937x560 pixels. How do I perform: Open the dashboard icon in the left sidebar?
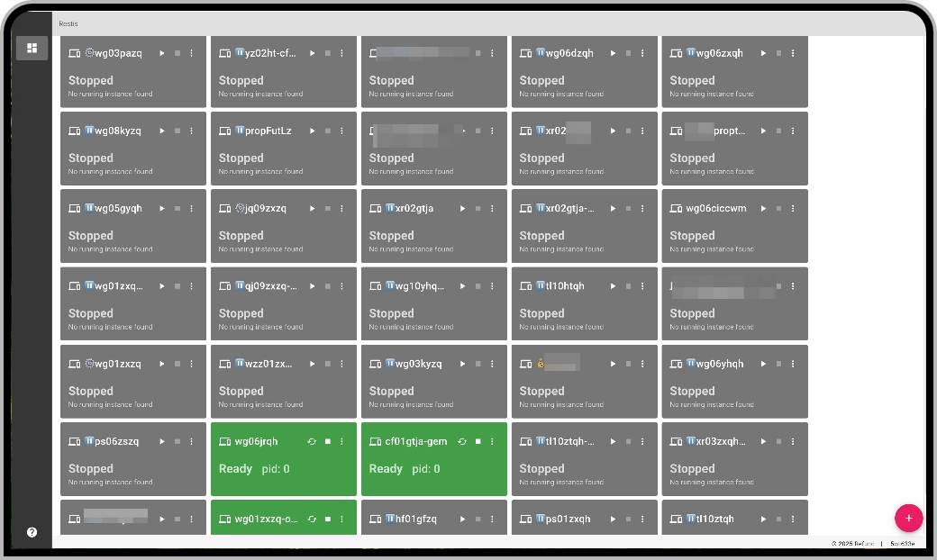tap(32, 48)
